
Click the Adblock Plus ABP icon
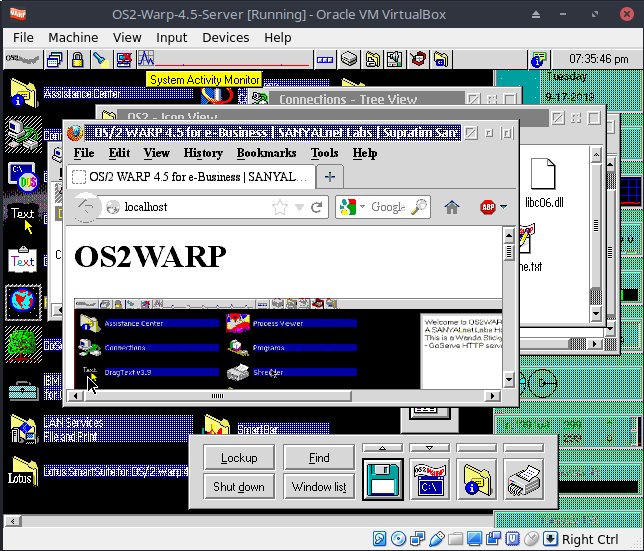pos(488,207)
